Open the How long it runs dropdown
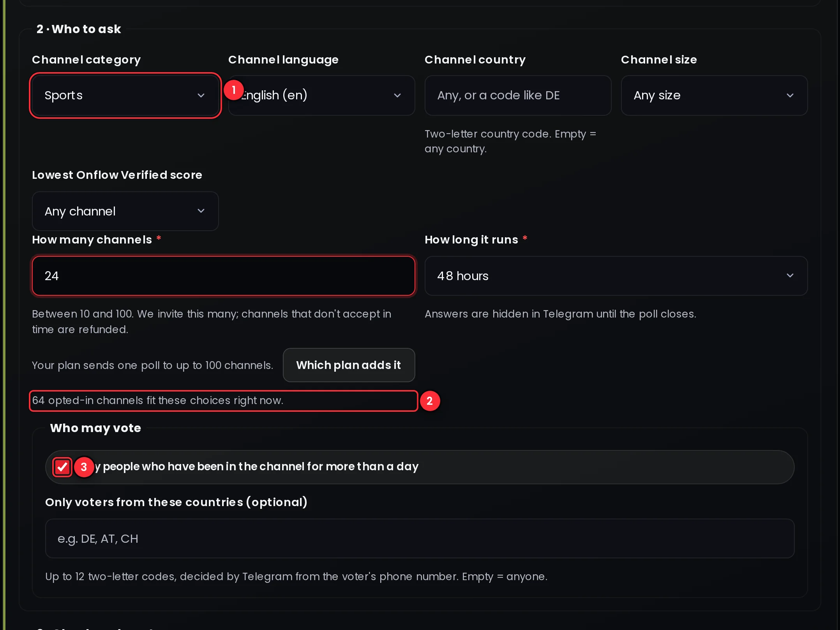Viewport: 840px width, 630px height. click(616, 276)
